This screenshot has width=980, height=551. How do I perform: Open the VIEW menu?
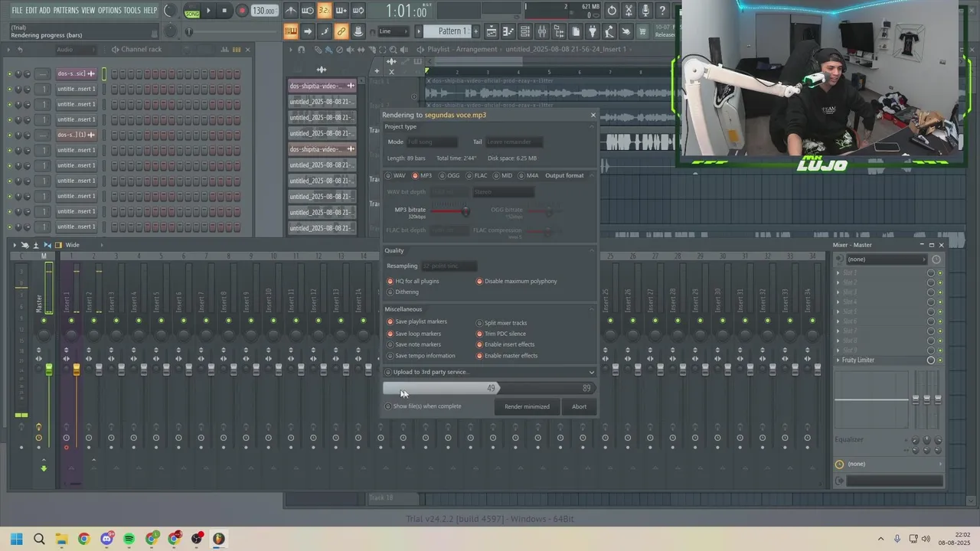[88, 11]
